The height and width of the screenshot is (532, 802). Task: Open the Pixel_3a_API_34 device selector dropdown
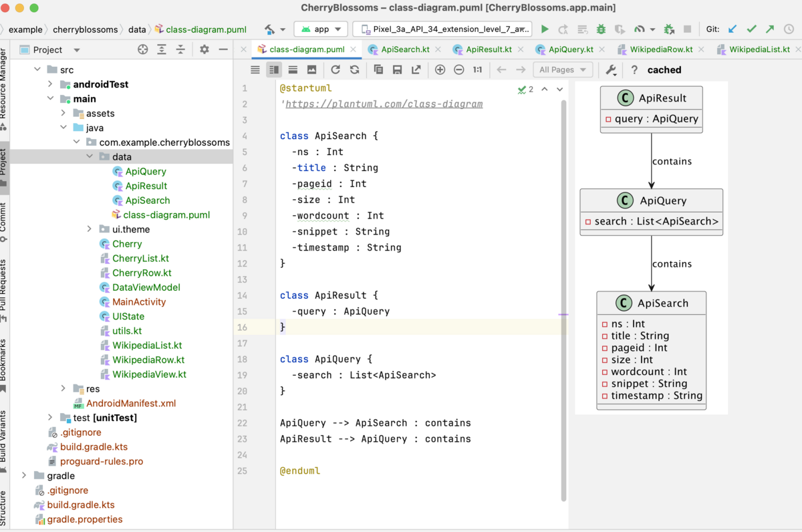point(442,29)
